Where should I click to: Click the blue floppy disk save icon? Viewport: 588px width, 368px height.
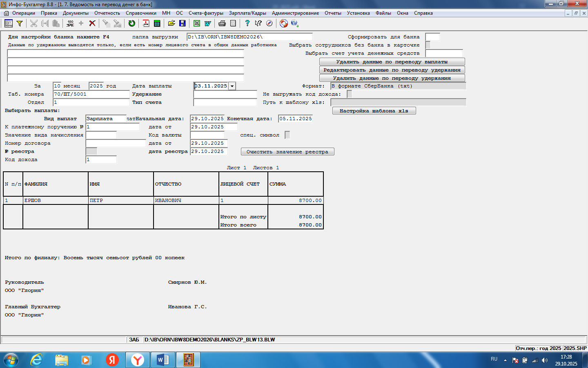pos(183,23)
